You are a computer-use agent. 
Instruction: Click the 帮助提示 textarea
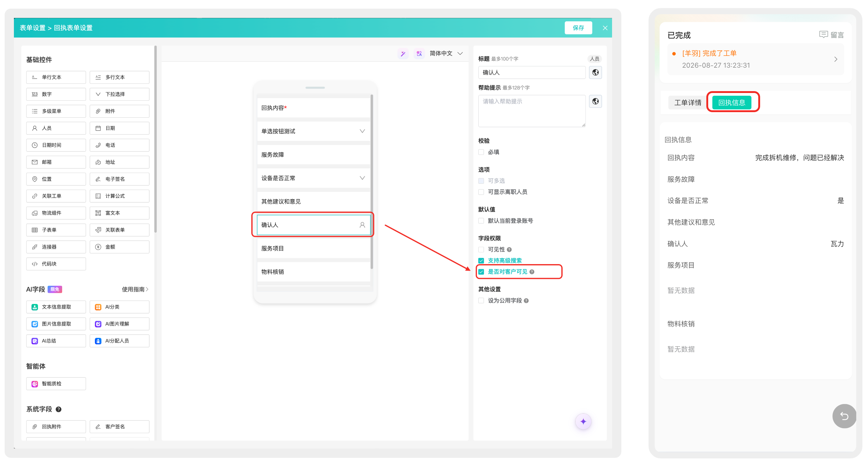tap(532, 111)
